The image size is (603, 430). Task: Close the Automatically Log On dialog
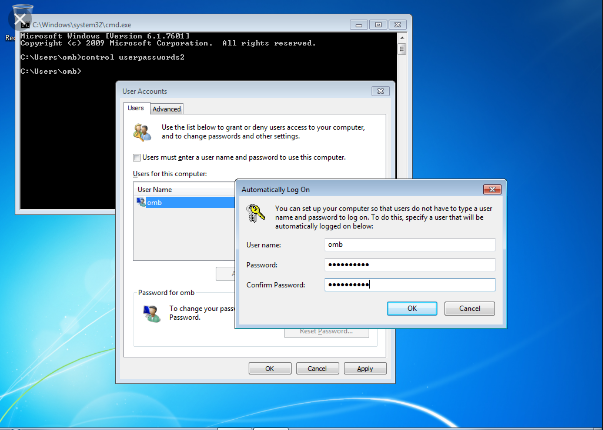point(492,189)
